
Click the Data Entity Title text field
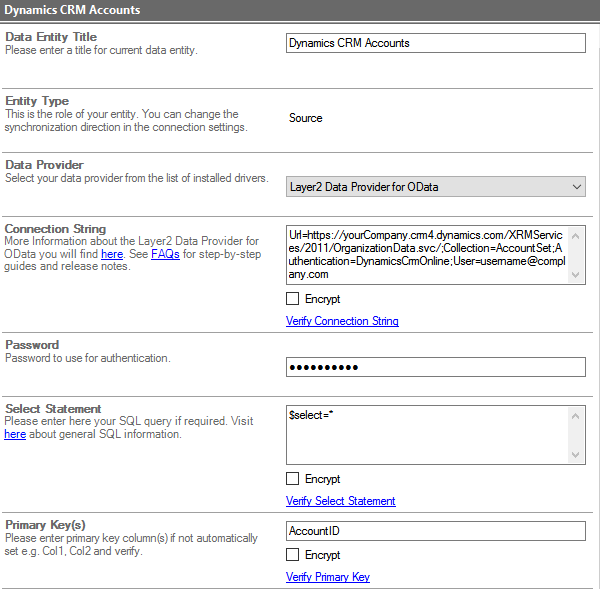point(435,43)
